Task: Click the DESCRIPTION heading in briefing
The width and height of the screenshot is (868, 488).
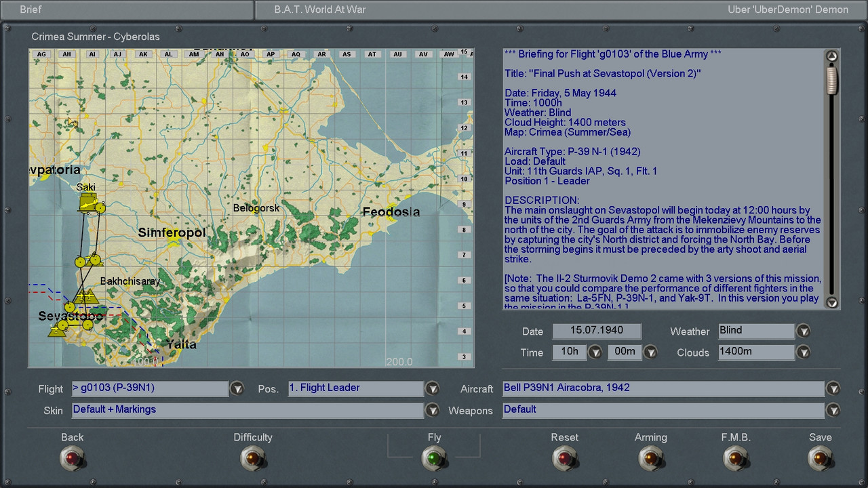Action: 542,201
